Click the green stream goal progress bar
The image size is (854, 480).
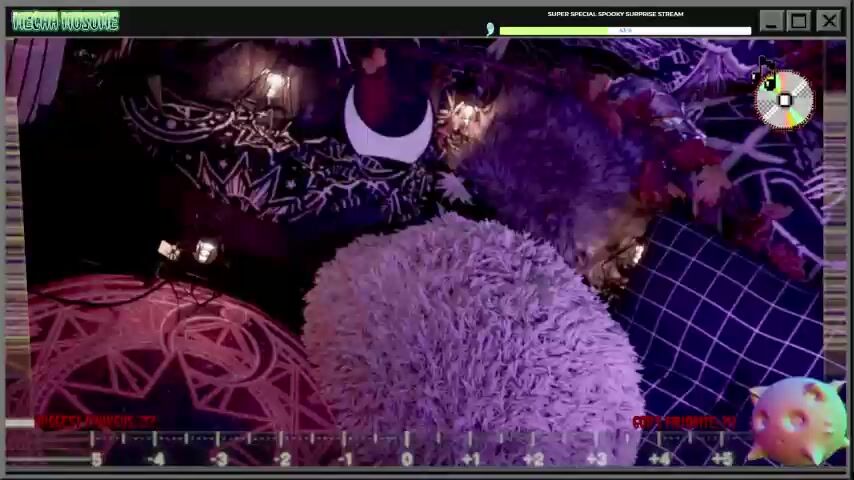(625, 31)
